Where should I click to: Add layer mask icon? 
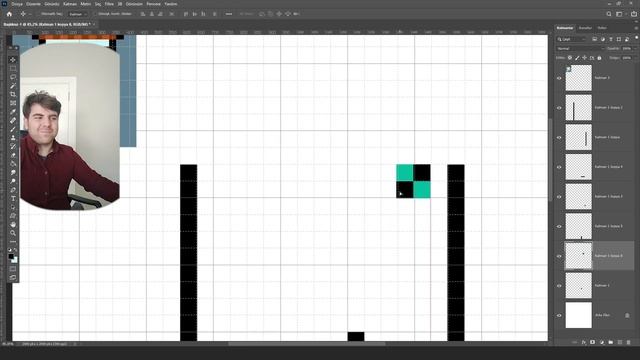point(592,342)
